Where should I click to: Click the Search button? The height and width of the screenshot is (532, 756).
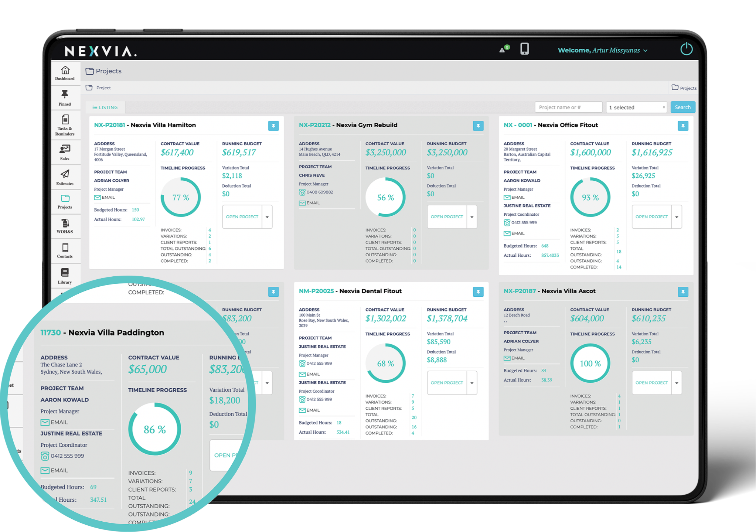682,108
